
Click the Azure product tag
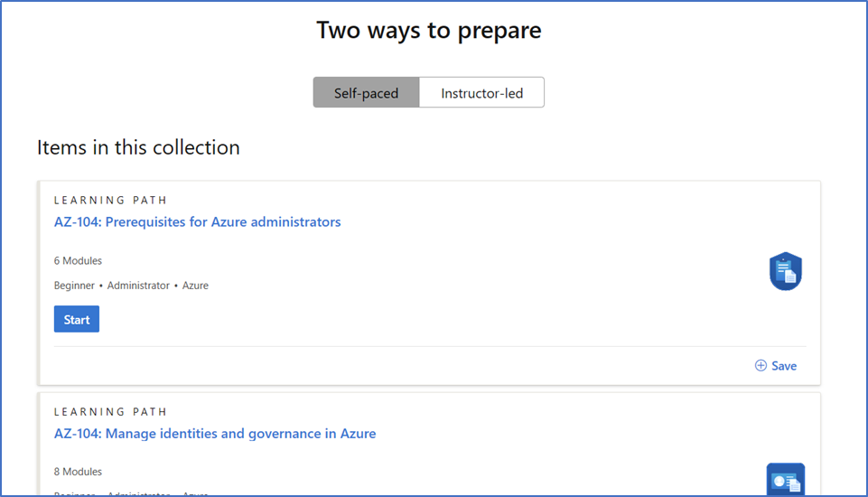(x=195, y=286)
